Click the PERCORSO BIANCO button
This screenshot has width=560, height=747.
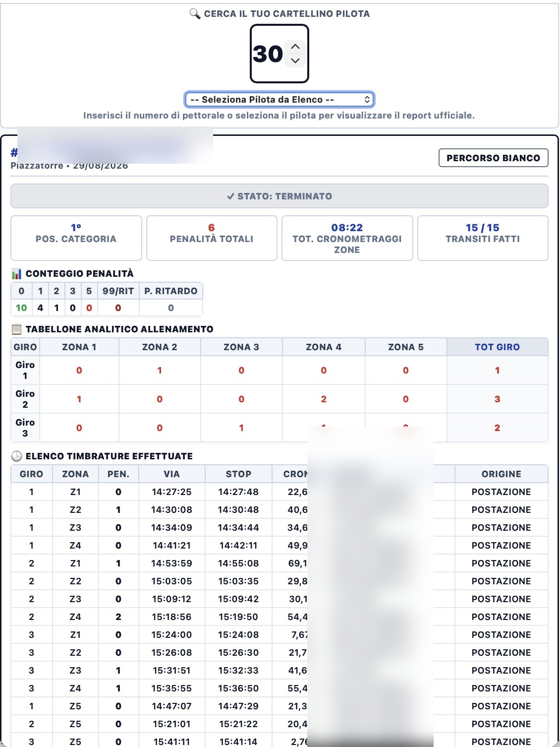(494, 158)
